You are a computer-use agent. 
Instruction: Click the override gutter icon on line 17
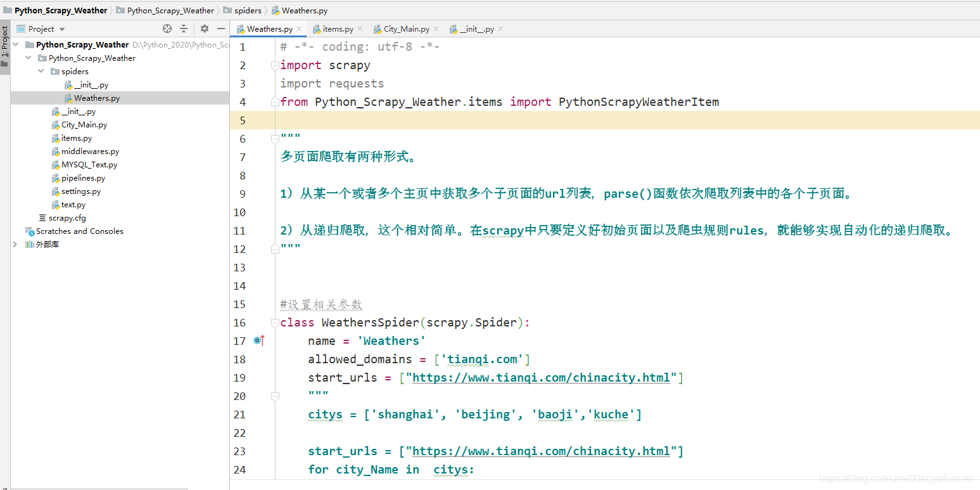[x=258, y=341]
